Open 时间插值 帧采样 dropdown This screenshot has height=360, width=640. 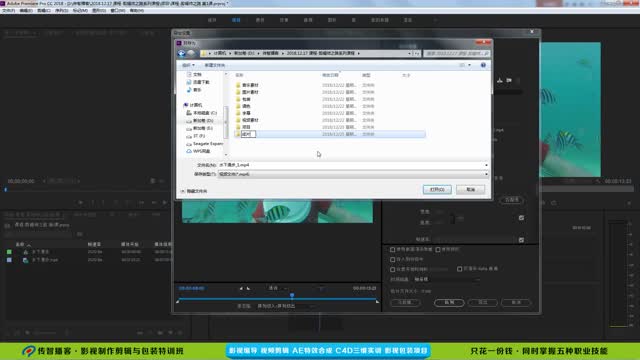click(x=447, y=280)
